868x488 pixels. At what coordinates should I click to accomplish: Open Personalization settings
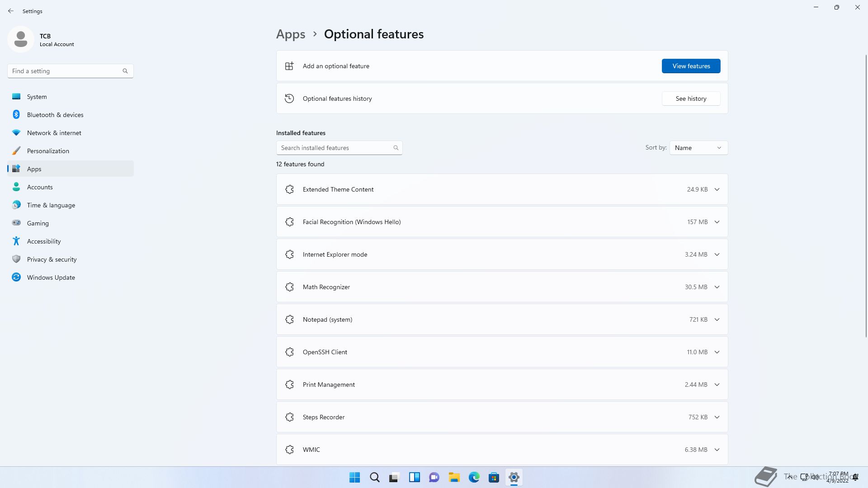(x=71, y=151)
